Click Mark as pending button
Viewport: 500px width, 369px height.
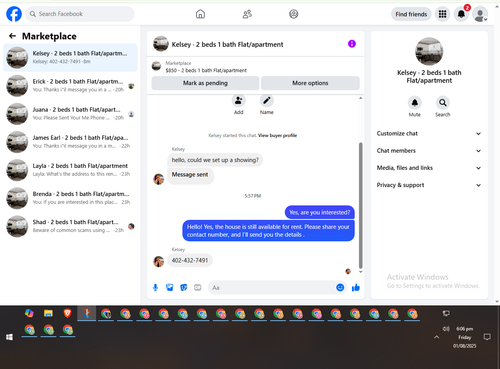pyautogui.click(x=205, y=83)
